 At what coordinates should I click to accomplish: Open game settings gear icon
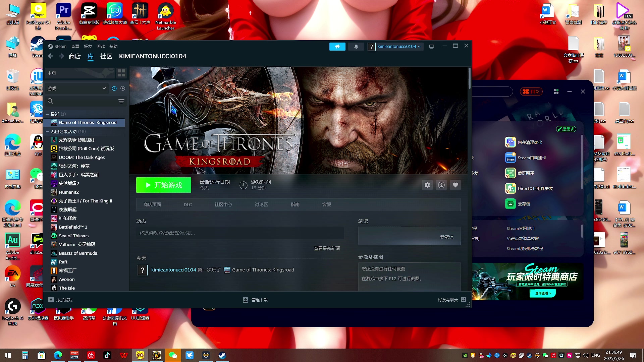click(427, 185)
